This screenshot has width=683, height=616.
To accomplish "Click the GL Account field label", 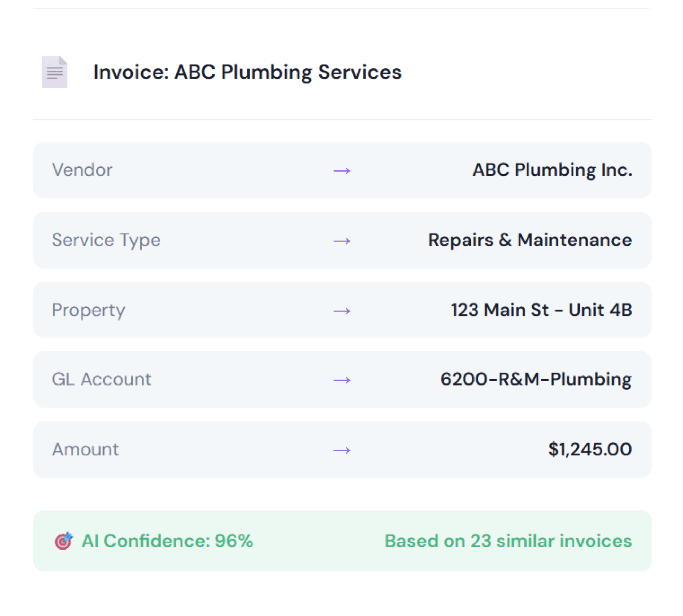I will click(102, 379).
